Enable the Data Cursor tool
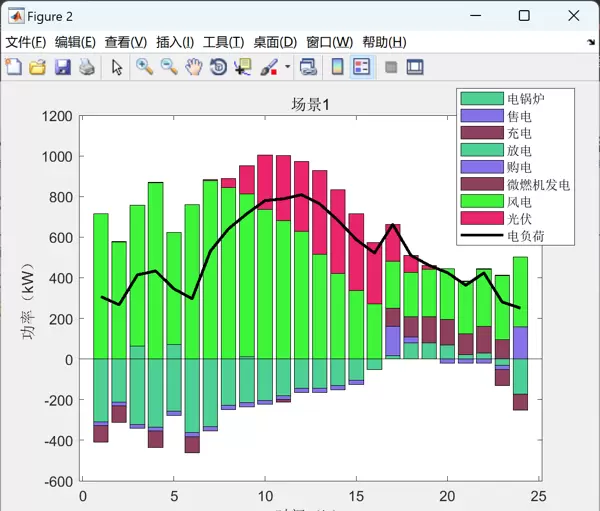The image size is (600, 511). 242,67
